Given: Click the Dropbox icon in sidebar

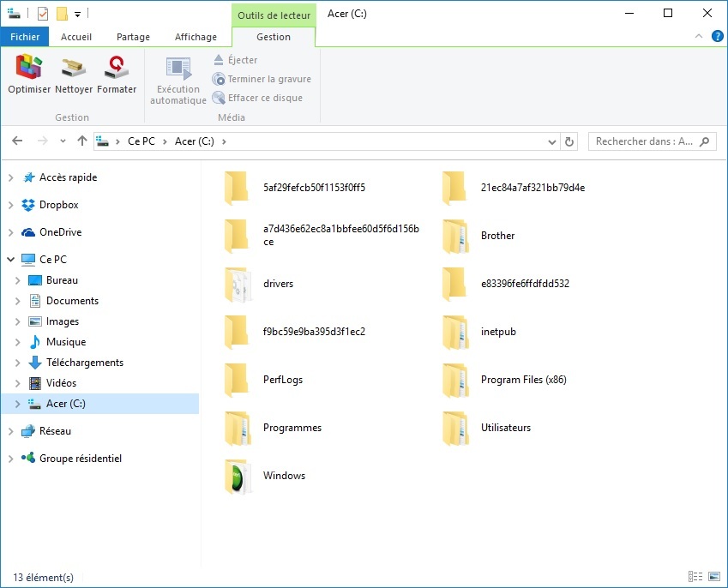Looking at the screenshot, I should click(x=27, y=205).
